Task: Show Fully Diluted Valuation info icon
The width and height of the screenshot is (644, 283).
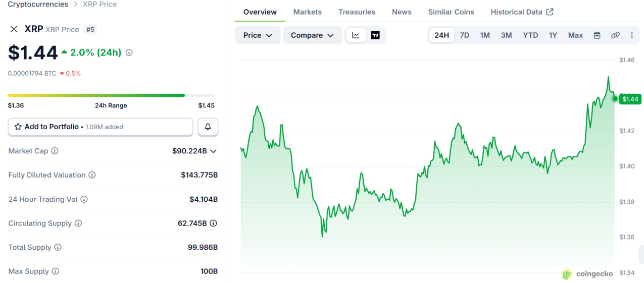Action: tap(92, 175)
